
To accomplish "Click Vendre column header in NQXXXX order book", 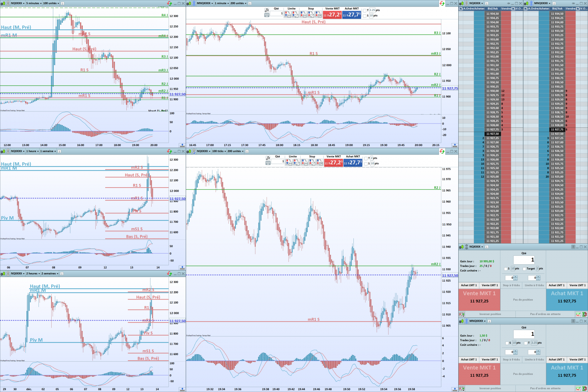I will [x=506, y=9].
